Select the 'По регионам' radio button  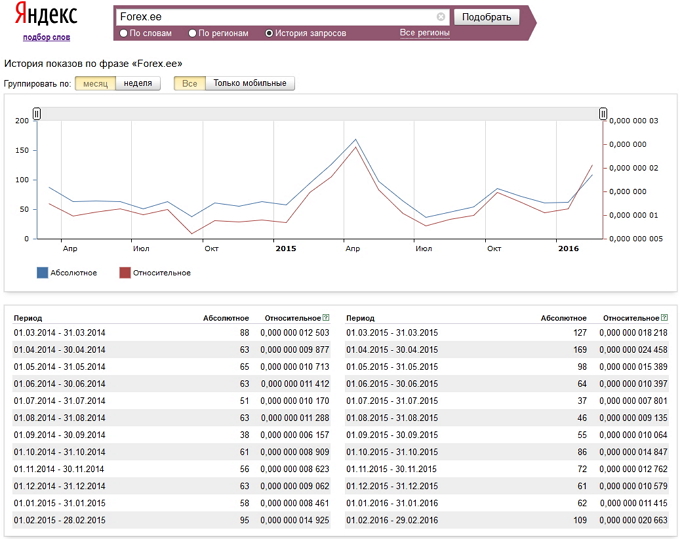[193, 33]
